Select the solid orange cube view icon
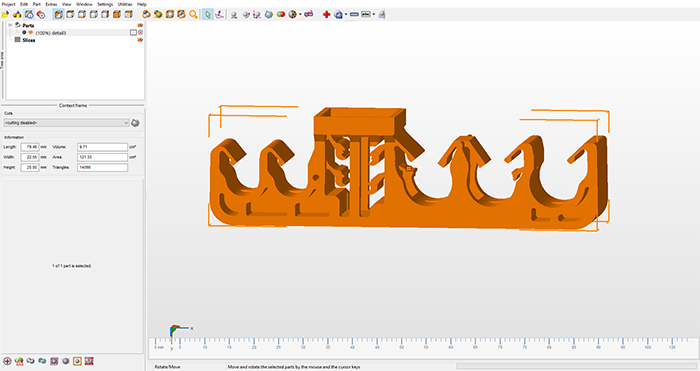The image size is (700, 371). (117, 14)
